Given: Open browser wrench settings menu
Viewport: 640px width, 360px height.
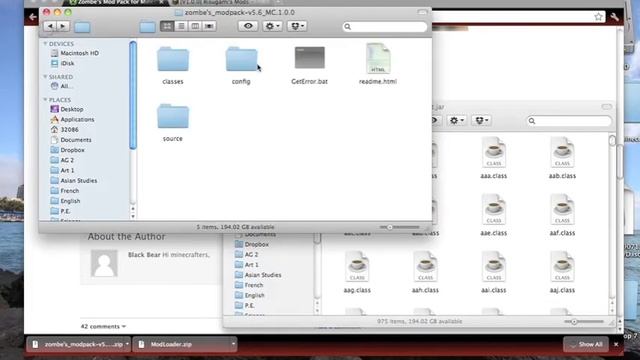Looking at the screenshot, I should point(614,17).
